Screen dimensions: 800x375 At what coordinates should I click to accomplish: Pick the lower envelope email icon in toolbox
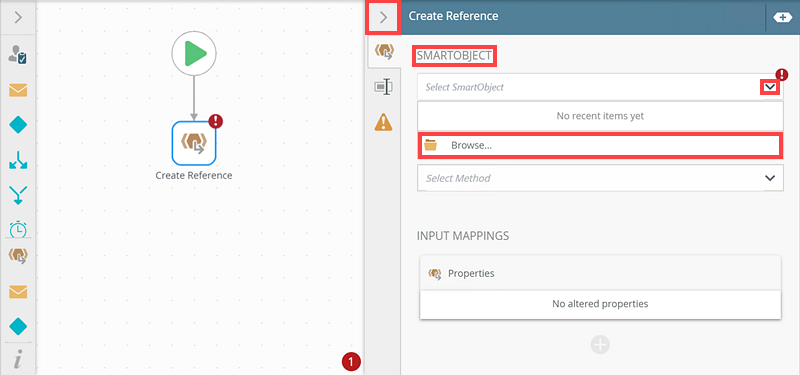(18, 292)
